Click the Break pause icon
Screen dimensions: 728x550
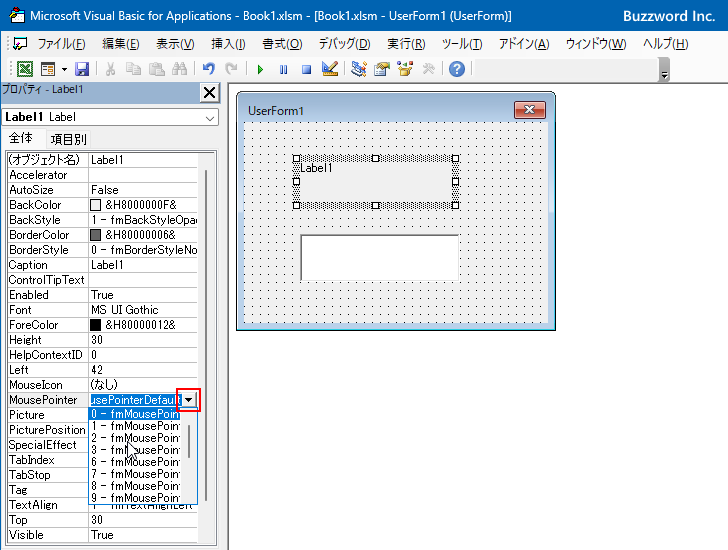point(283,70)
